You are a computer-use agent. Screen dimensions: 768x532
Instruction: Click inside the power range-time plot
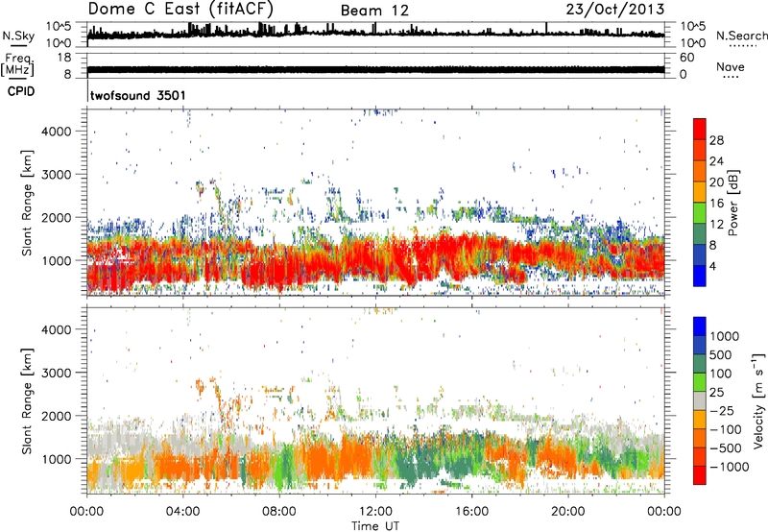coord(375,203)
